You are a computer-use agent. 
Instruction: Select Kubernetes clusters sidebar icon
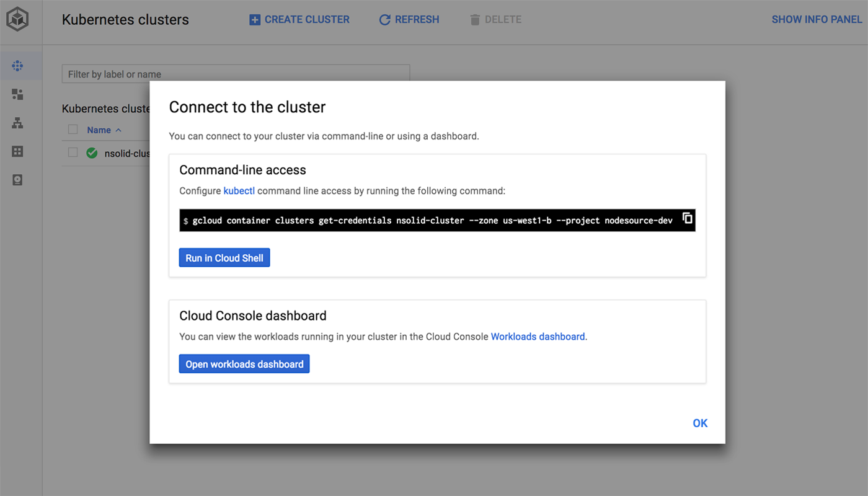tap(17, 66)
